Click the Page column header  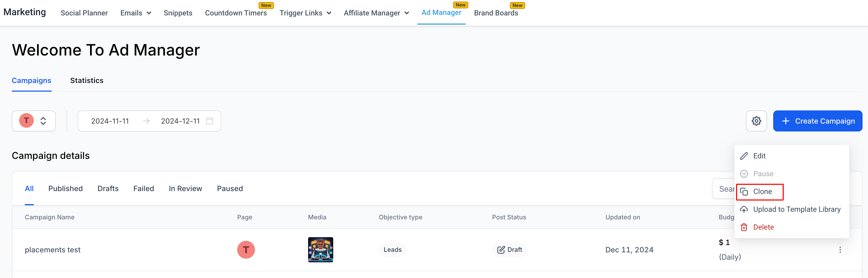pyautogui.click(x=245, y=217)
